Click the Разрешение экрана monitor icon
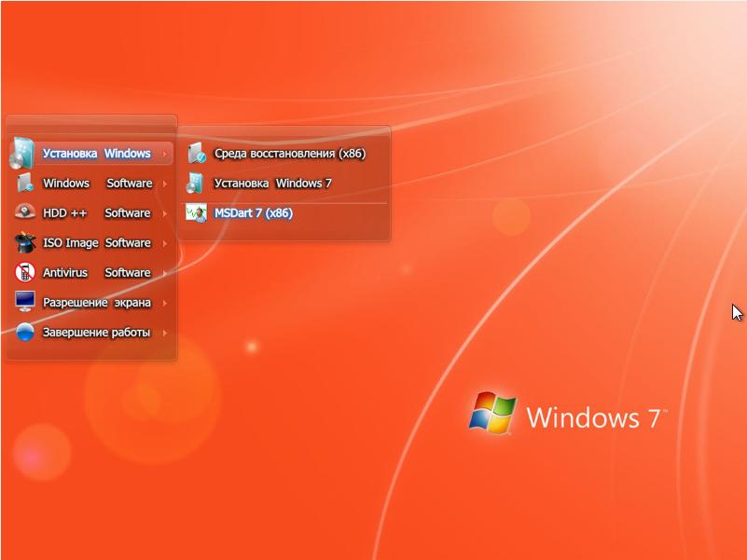 [x=25, y=301]
